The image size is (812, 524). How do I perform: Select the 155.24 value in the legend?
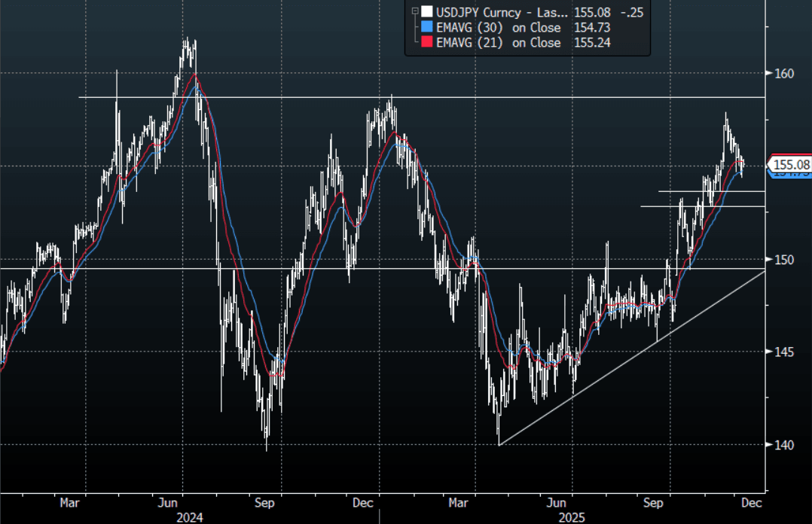pyautogui.click(x=591, y=43)
